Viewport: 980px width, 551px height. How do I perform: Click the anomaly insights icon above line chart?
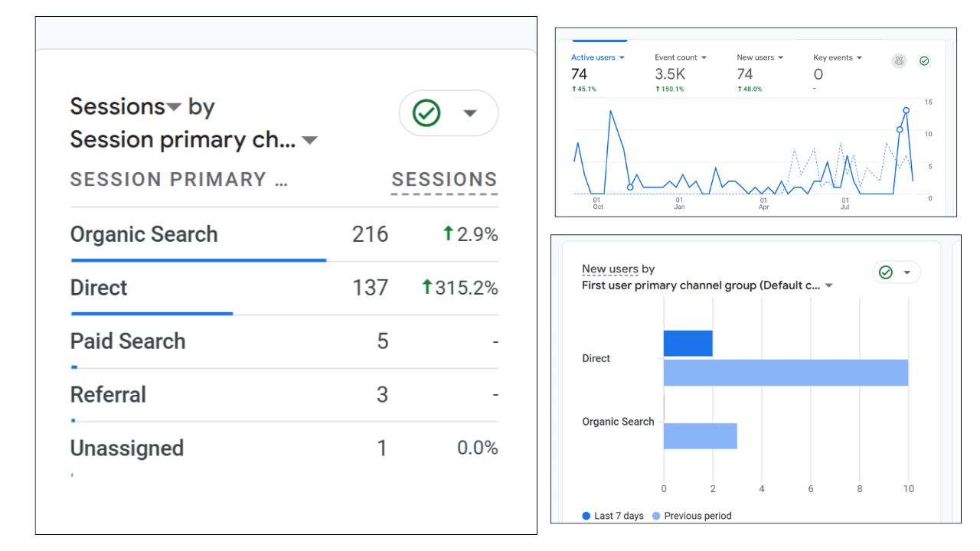pyautogui.click(x=900, y=61)
